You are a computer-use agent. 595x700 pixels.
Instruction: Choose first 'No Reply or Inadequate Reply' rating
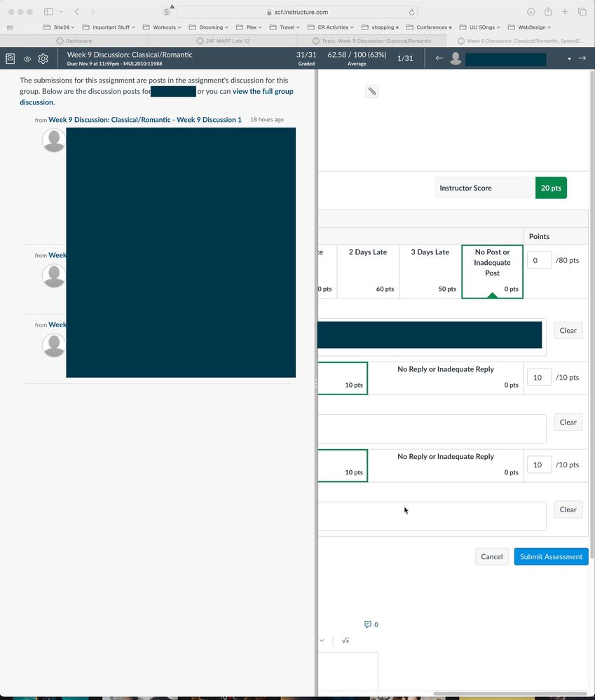pos(445,378)
